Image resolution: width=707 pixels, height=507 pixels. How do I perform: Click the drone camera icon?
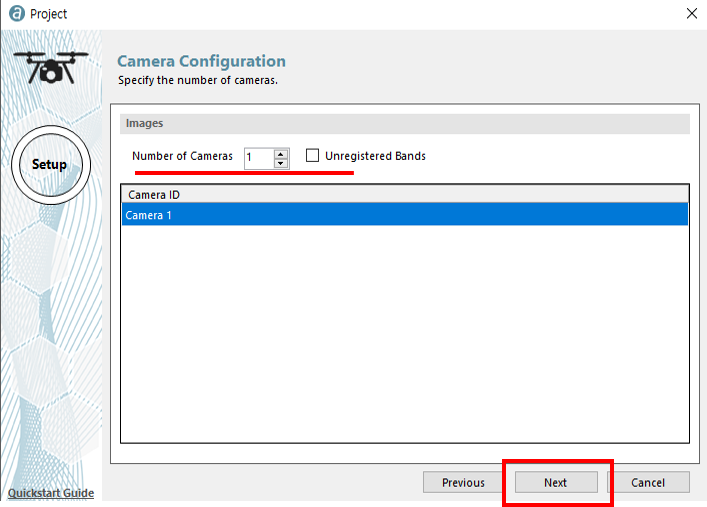click(51, 68)
